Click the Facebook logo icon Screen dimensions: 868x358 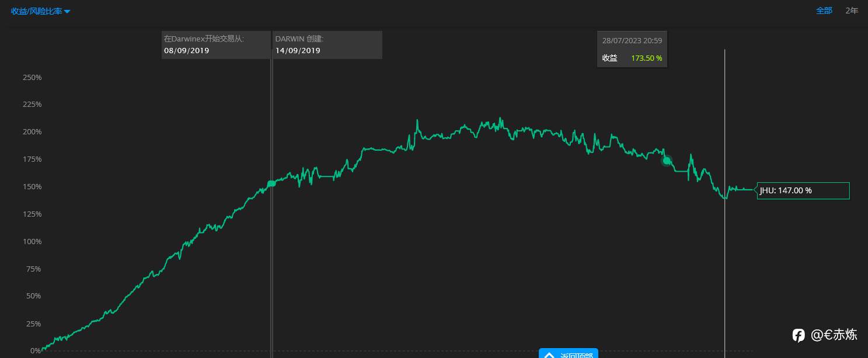click(x=799, y=335)
